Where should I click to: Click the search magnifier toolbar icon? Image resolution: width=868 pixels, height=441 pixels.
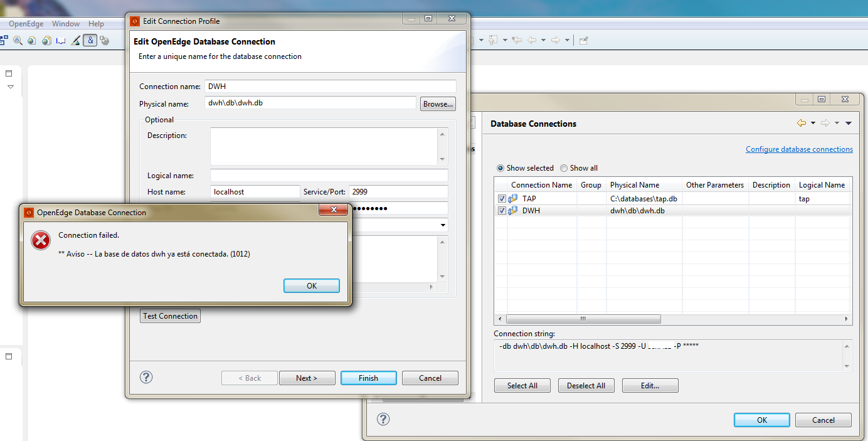[17, 41]
